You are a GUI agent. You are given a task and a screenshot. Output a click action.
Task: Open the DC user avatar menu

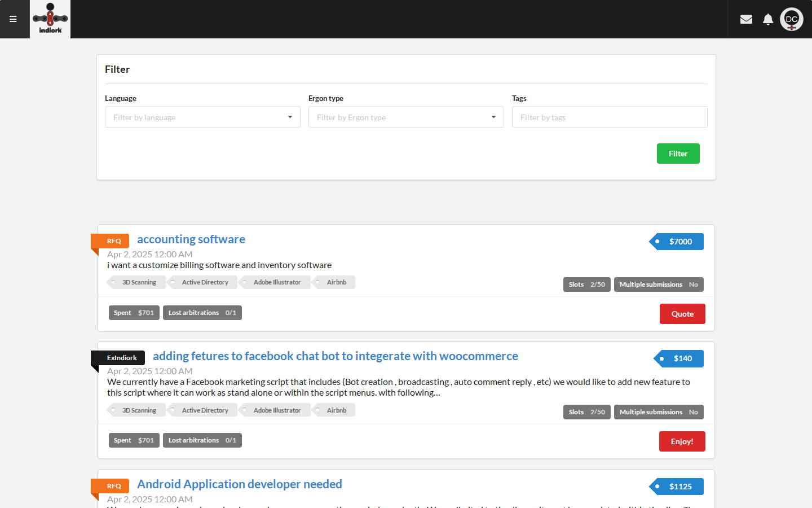792,19
